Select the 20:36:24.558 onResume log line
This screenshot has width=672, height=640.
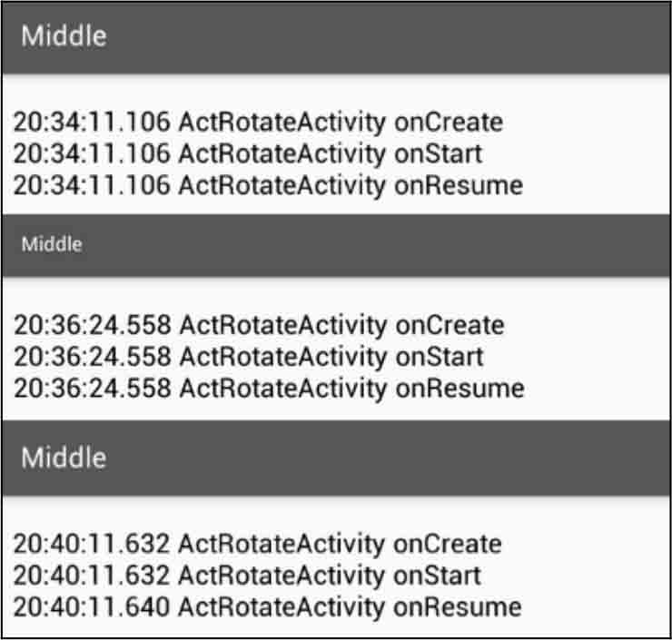[x=269, y=388]
